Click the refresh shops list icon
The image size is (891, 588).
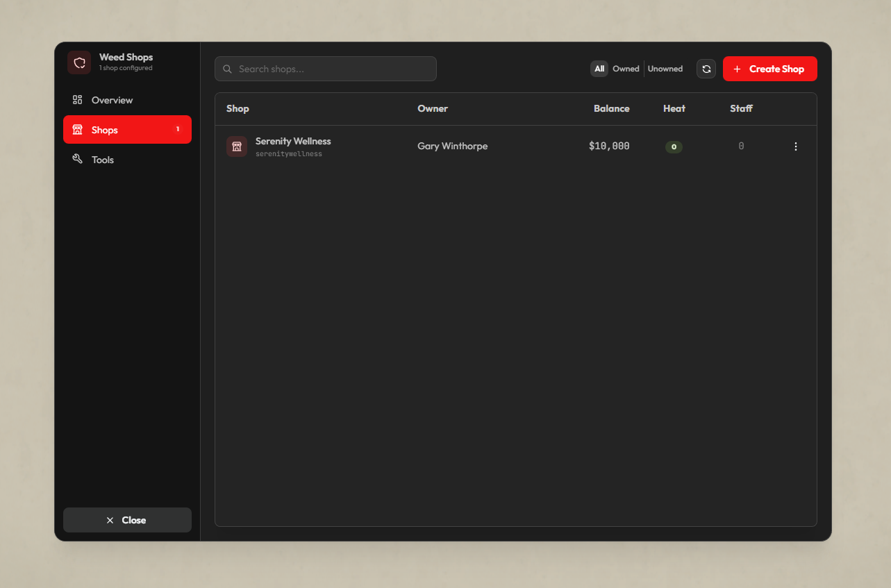706,69
